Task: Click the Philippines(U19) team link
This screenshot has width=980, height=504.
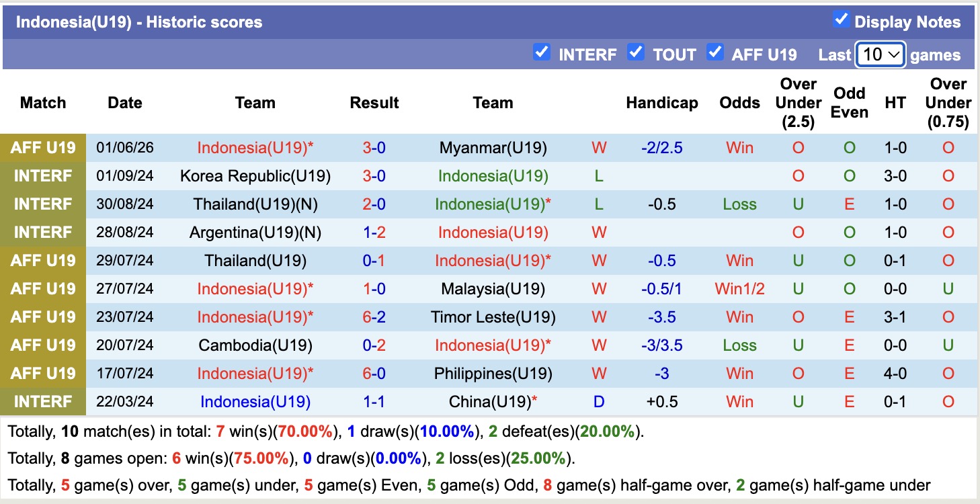Action: (493, 374)
